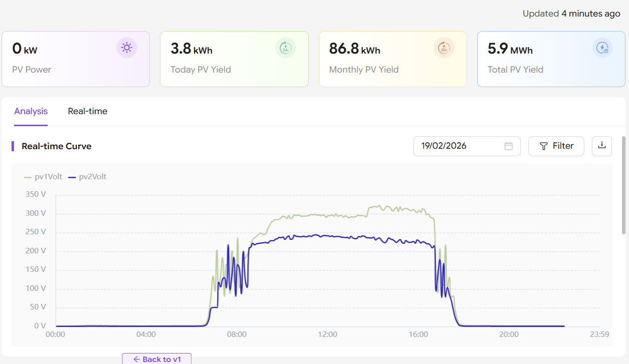Click the Monthly PV Yield 86.8 kWh value
Image resolution: width=629 pixels, height=364 pixels.
[354, 49]
